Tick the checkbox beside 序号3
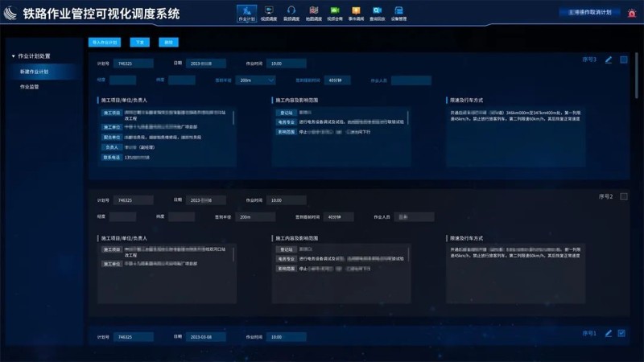 623,60
